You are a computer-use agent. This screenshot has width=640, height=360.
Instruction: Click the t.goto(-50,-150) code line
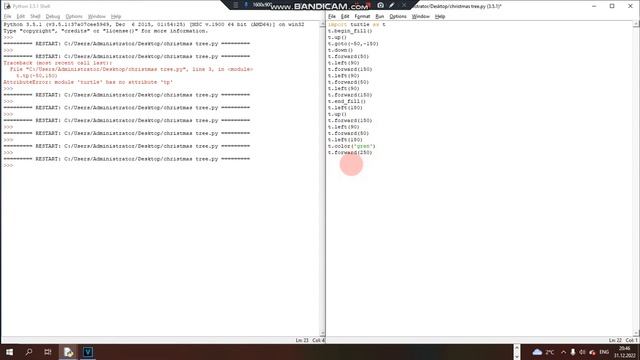click(353, 44)
